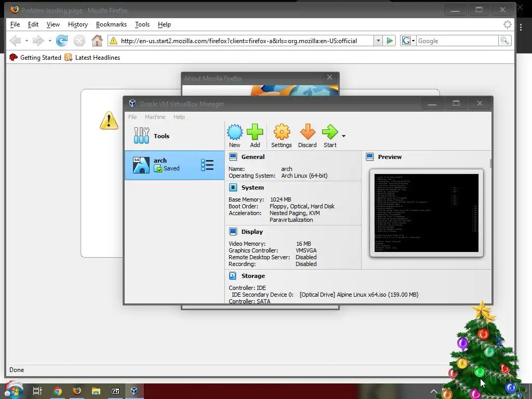Click the Google search input field
Image resolution: width=532 pixels, height=399 pixels.
click(x=457, y=41)
